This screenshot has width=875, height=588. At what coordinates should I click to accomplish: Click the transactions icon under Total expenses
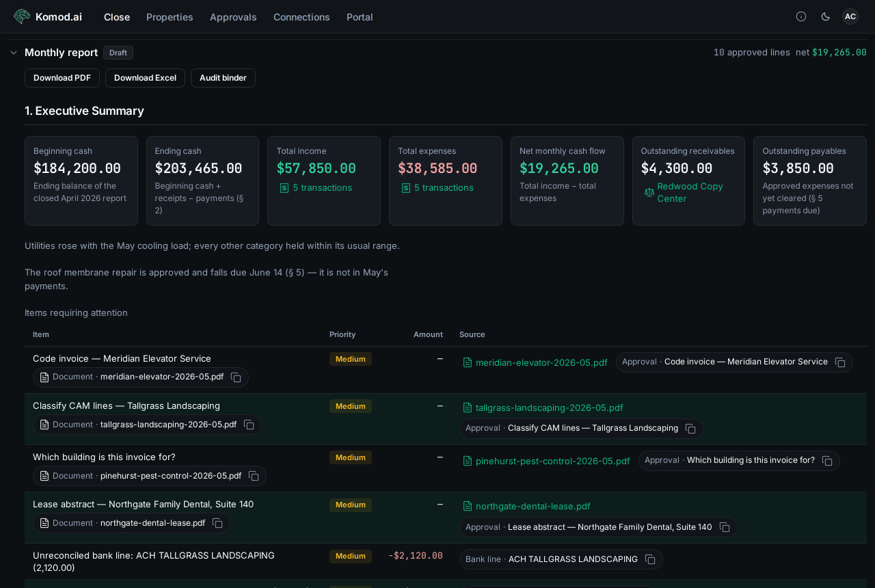(406, 188)
